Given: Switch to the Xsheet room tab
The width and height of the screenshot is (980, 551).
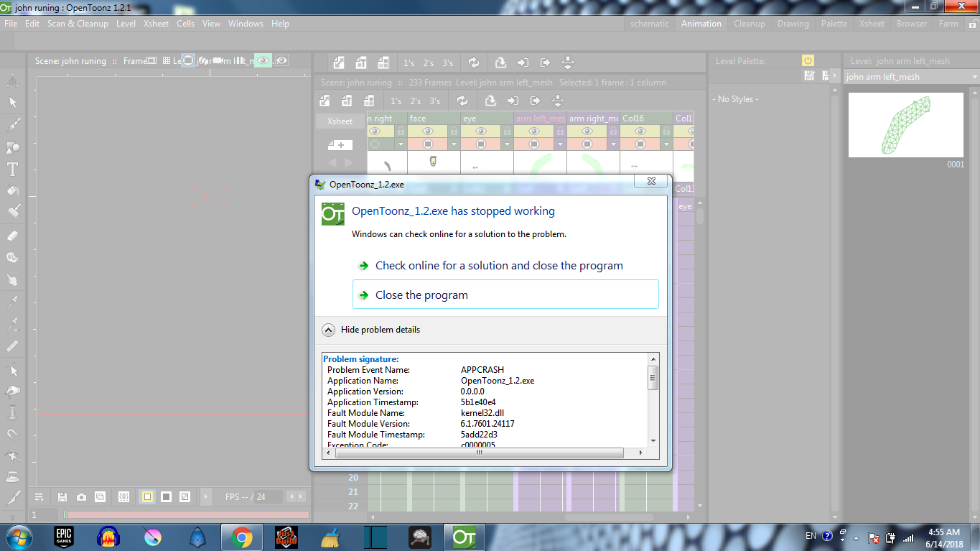Looking at the screenshot, I should 872,23.
